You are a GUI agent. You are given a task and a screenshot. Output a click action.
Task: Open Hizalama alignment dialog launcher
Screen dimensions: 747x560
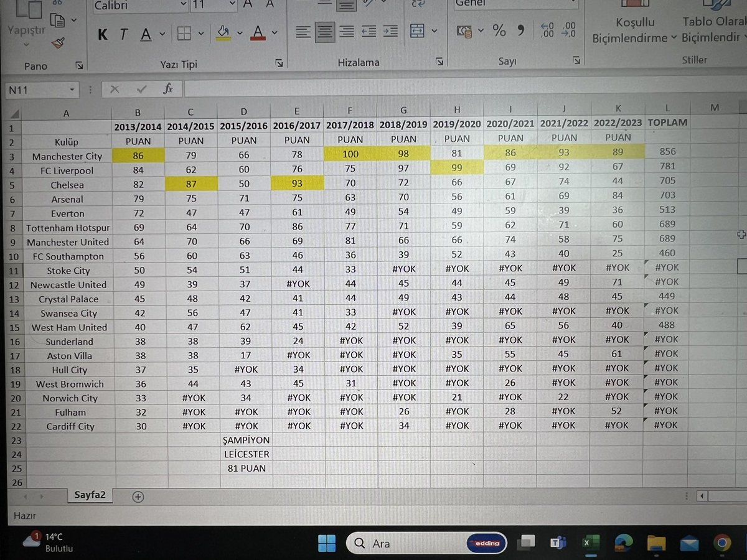coord(439,61)
